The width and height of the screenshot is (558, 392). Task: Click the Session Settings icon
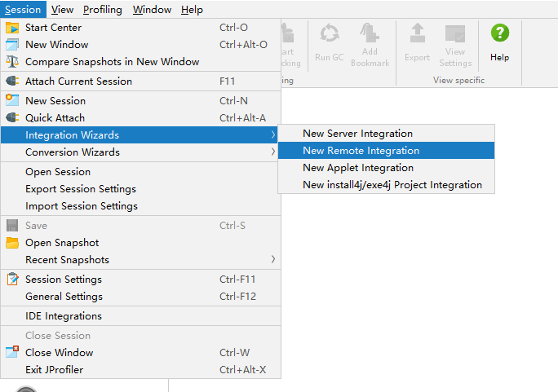point(12,280)
